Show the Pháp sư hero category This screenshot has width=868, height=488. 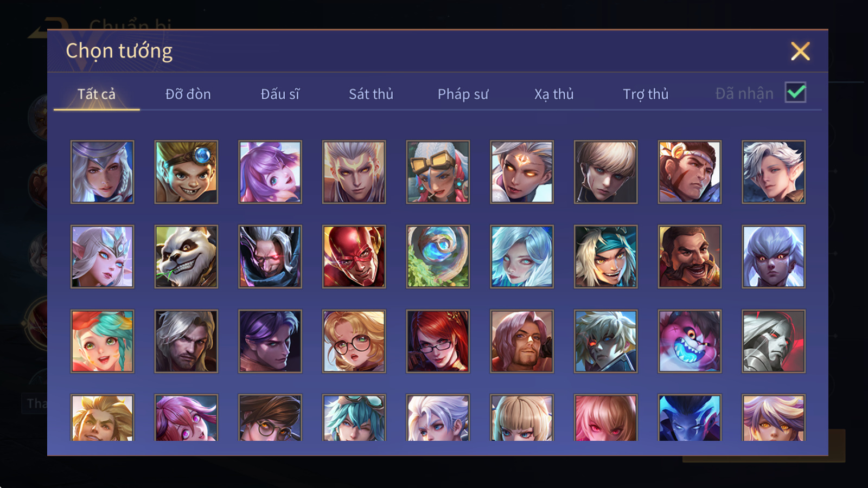pyautogui.click(x=463, y=94)
